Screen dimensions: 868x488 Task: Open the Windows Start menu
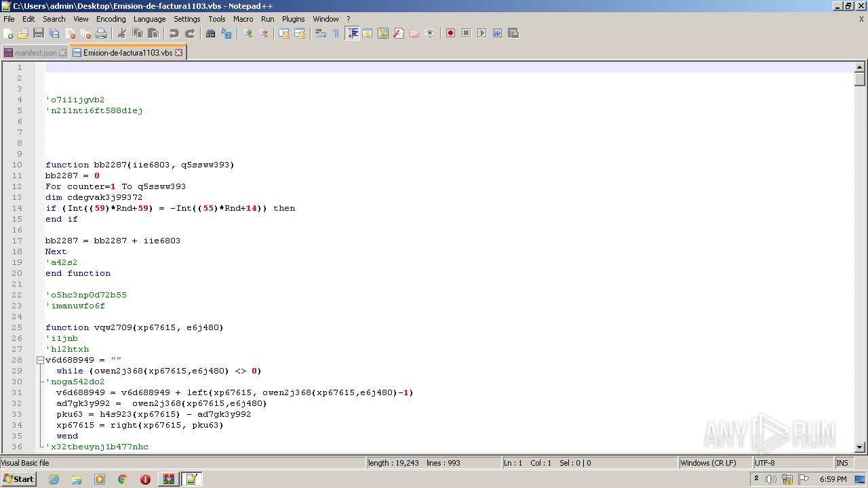pyautogui.click(x=19, y=479)
